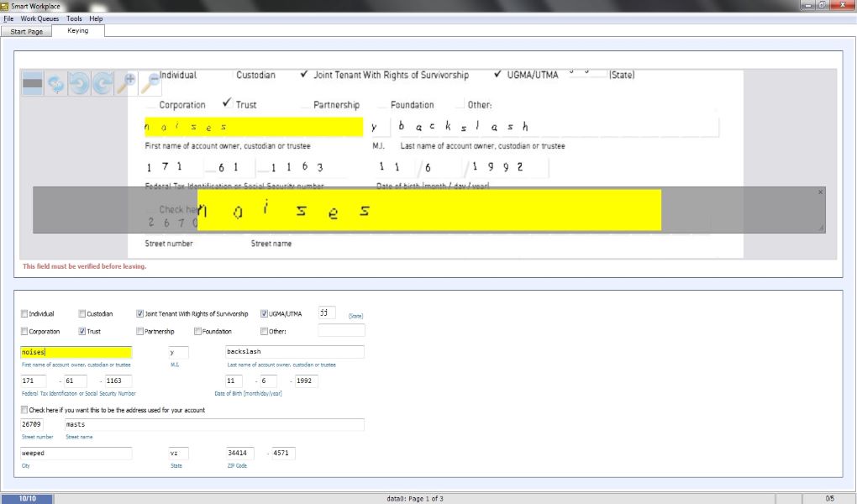This screenshot has width=857, height=504.
Task: Switch to the Start Page tab
Action: 26,31
